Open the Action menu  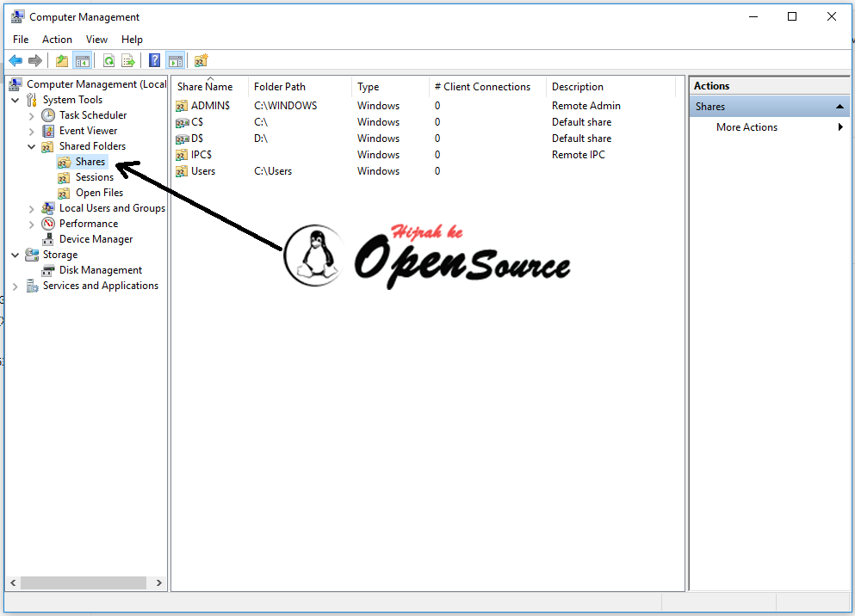(57, 40)
